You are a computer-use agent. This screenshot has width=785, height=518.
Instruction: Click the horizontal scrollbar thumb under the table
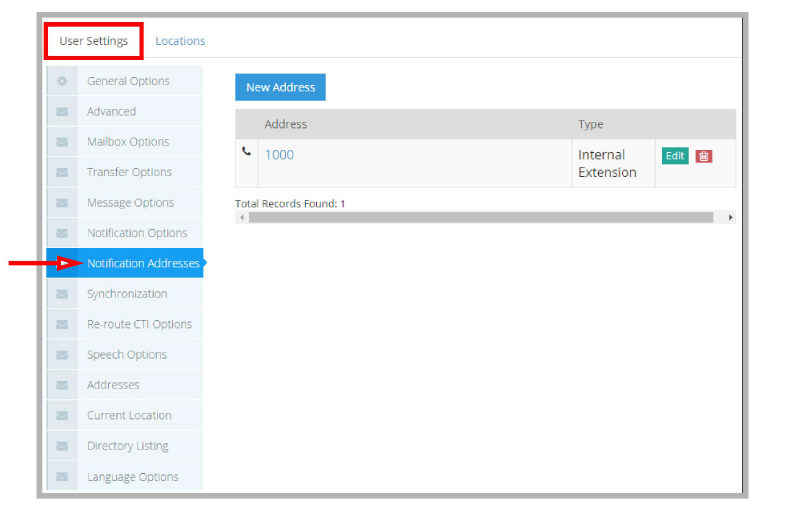coord(481,218)
